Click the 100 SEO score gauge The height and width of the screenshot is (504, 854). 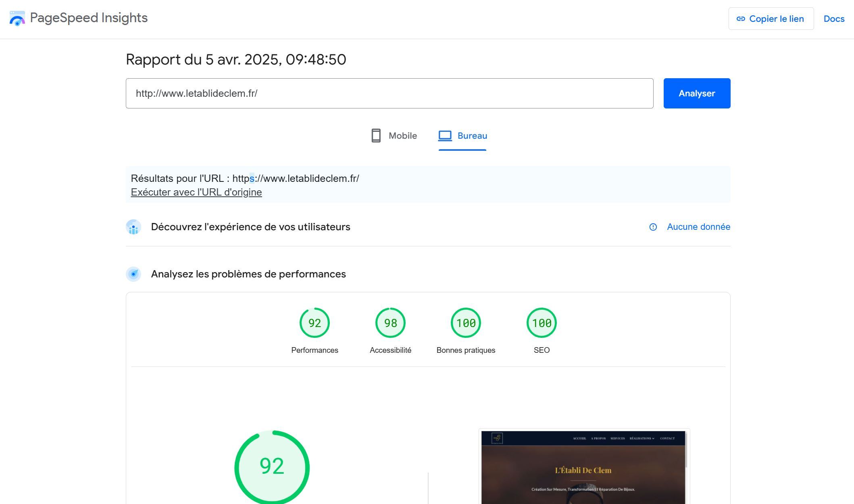coord(542,323)
